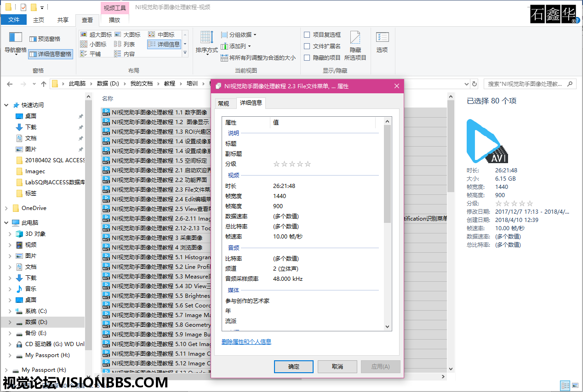Screen dimensions: 583x392
Task: Click 删除属性和个人信息 link
Action: pyautogui.click(x=246, y=342)
